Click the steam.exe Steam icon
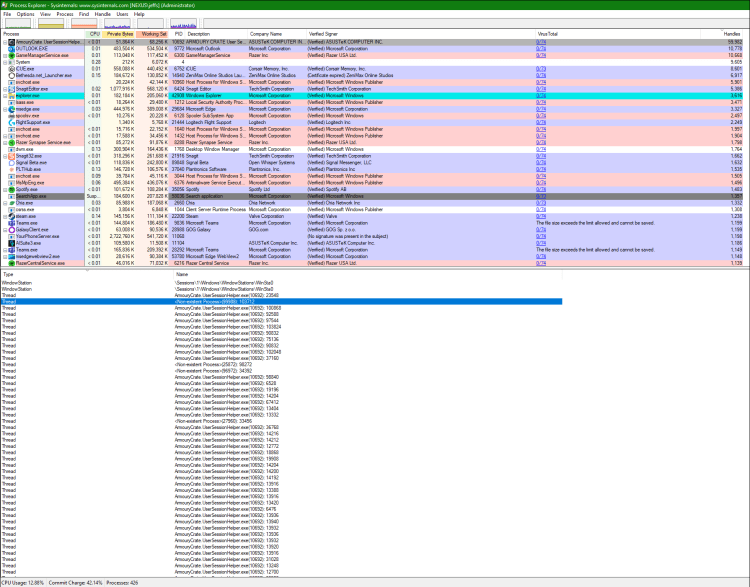The width and height of the screenshot is (750, 587). [11, 216]
